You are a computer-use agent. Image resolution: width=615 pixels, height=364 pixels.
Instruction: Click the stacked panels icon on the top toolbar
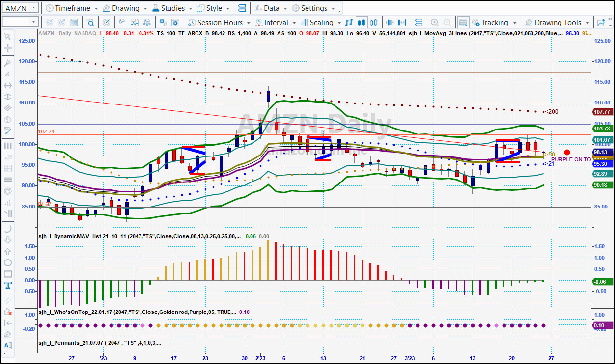241,8
